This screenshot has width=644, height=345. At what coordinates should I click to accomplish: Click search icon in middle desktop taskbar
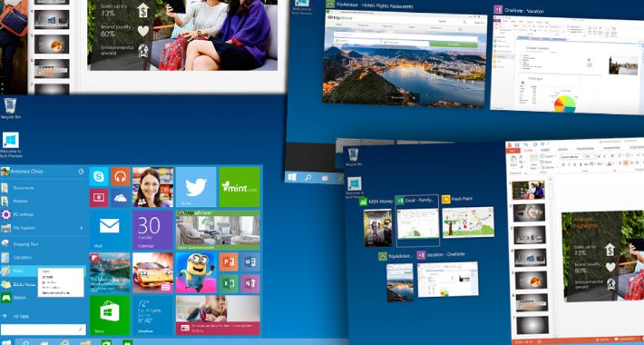[307, 178]
